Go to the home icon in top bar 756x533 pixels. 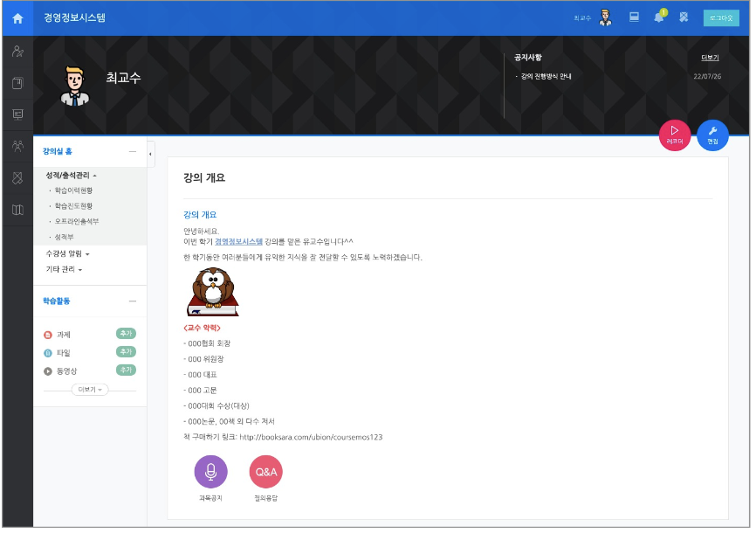[x=17, y=19]
